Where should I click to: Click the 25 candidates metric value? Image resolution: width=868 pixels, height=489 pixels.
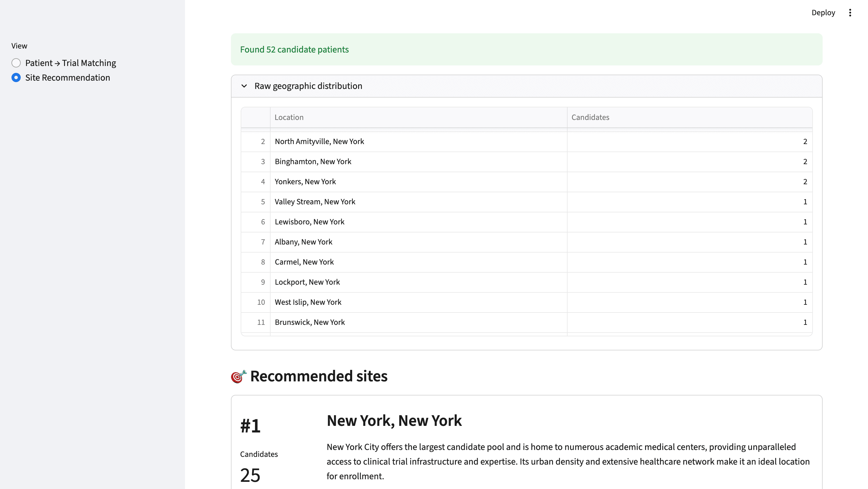pos(250,475)
